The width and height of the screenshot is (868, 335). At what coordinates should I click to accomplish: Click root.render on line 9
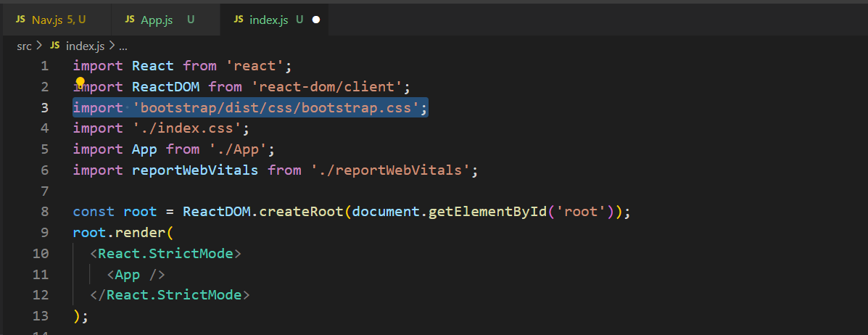click(x=119, y=233)
